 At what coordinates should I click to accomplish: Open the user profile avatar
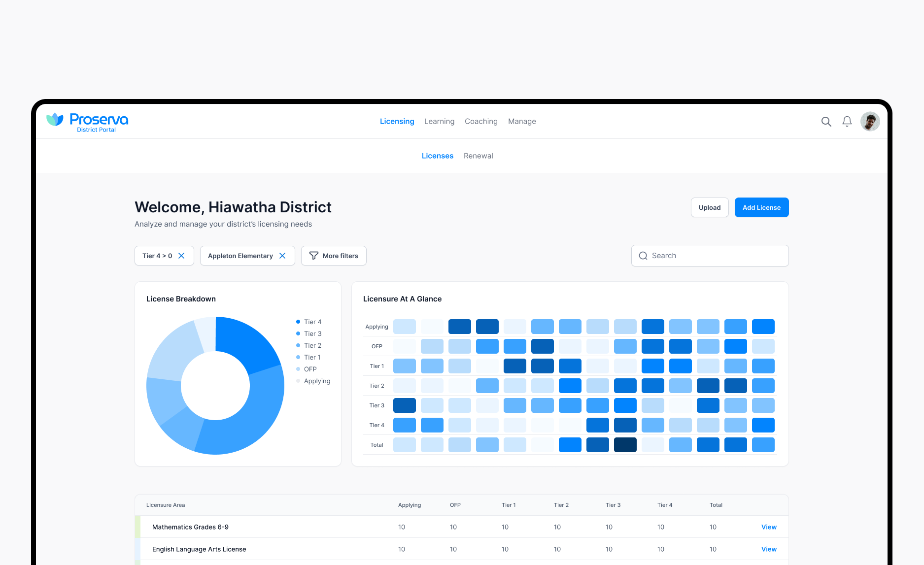pos(870,122)
